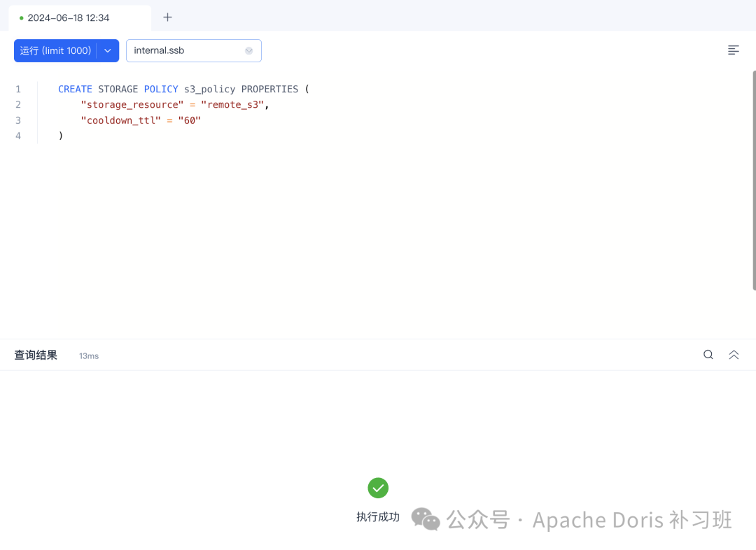Click the WeChat logo in the watermark
This screenshot has width=756, height=550.
426,519
